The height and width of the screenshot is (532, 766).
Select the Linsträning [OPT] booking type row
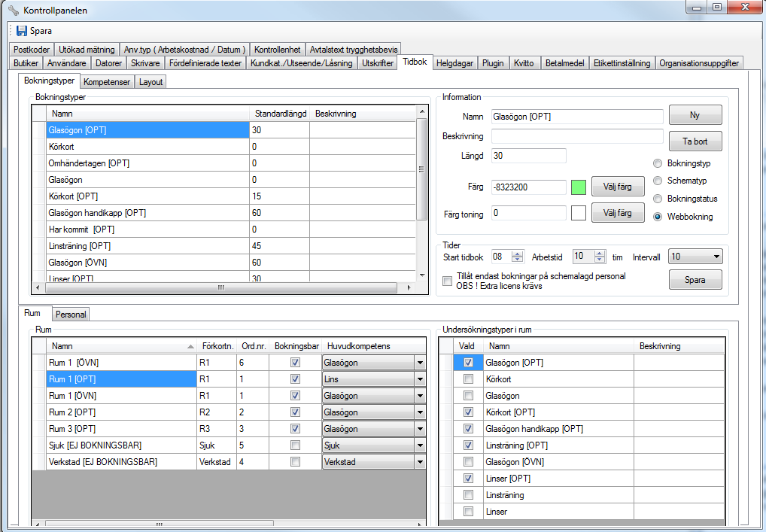tap(230, 246)
